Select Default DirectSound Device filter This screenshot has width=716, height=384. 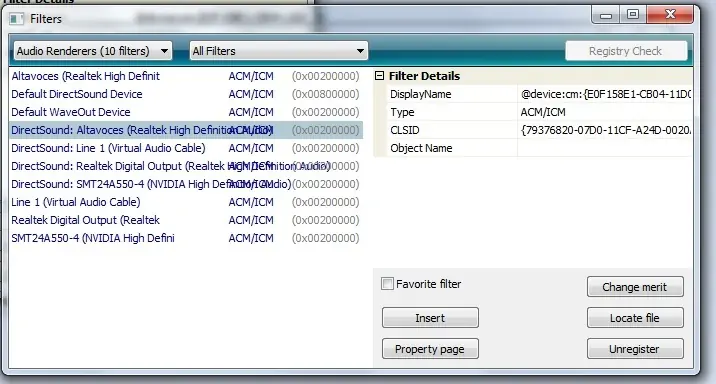(186, 94)
